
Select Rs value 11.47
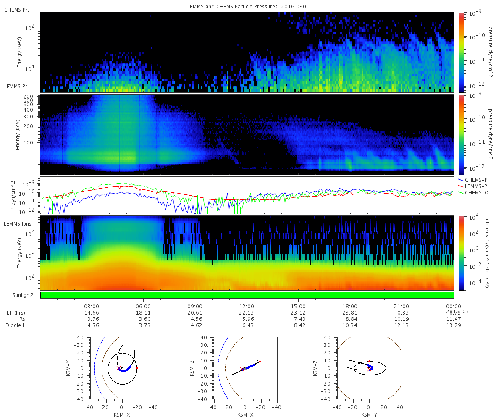[x=453, y=319]
